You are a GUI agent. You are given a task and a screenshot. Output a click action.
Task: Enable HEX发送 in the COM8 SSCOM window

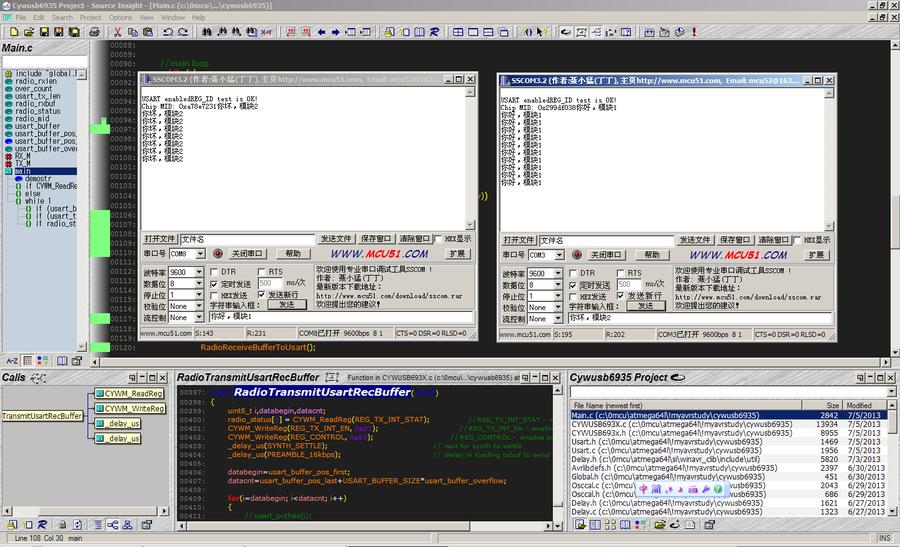[214, 295]
